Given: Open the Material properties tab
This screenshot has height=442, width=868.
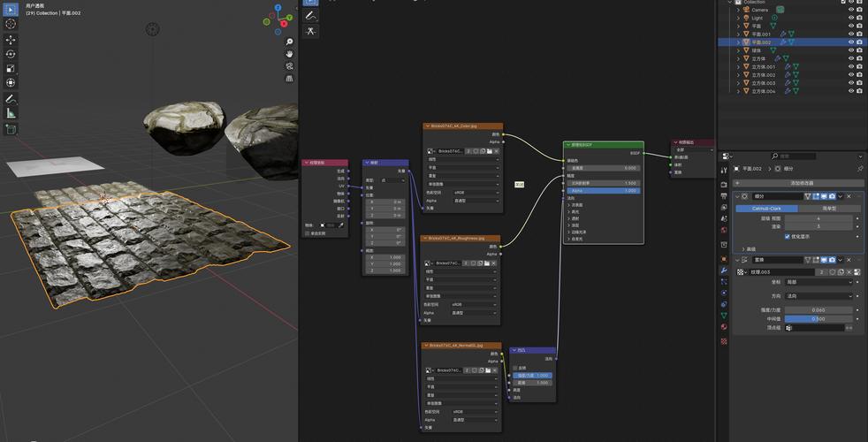Looking at the screenshot, I should pos(724,326).
